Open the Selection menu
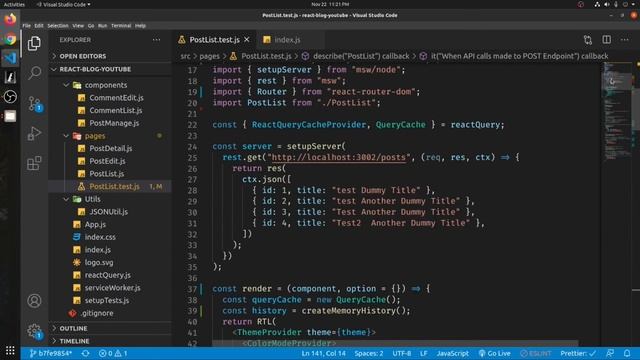The image size is (640, 360). pos(58,25)
